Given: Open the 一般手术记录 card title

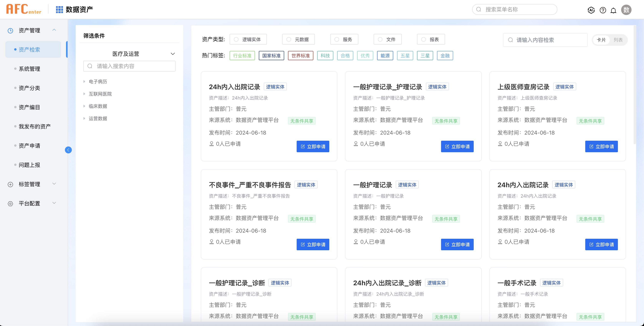Looking at the screenshot, I should point(517,283).
